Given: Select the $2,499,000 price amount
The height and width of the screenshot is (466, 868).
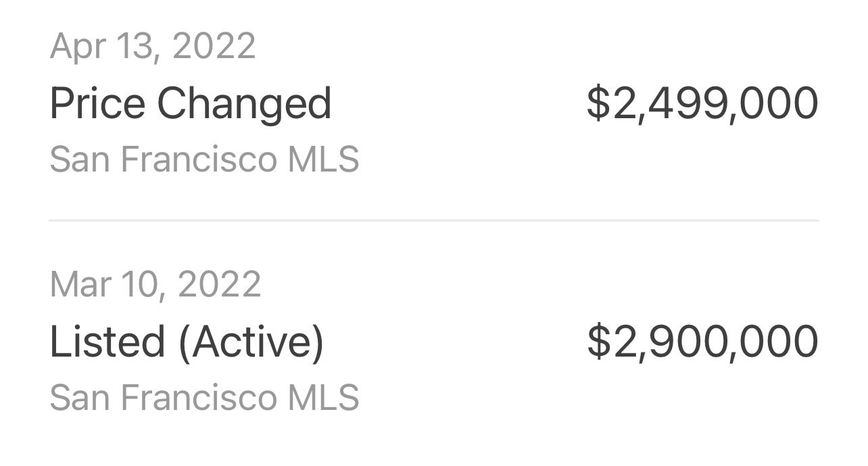Looking at the screenshot, I should point(702,104).
